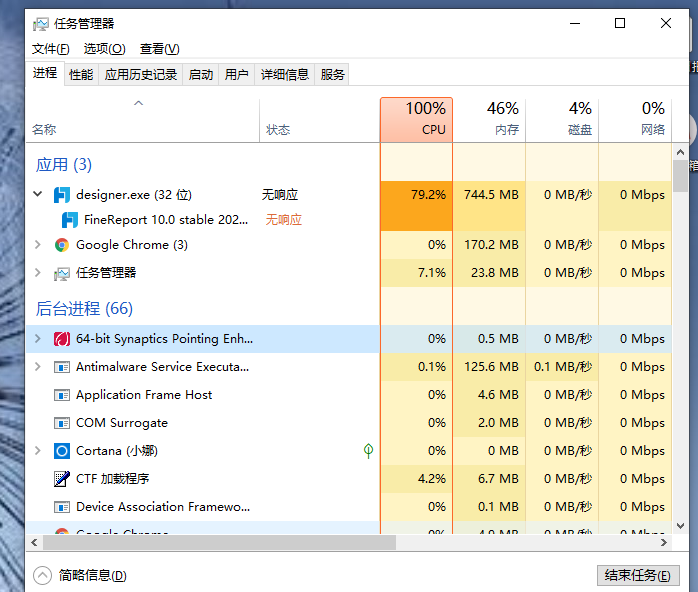Click the Task Manager title bar icon

click(41, 24)
